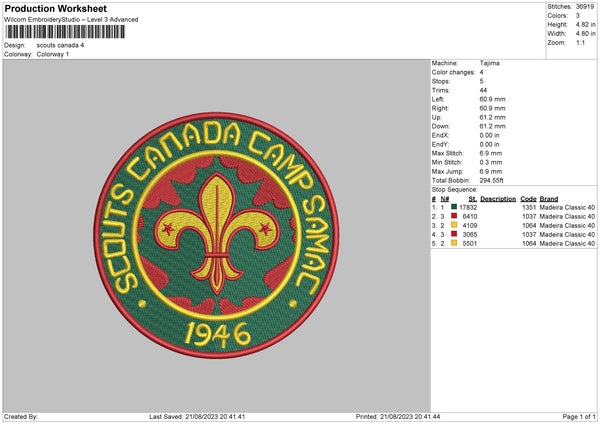Viewport: 600px width, 424px height.
Task: Click stitch count 3065 in stop row 4
Action: click(470, 235)
